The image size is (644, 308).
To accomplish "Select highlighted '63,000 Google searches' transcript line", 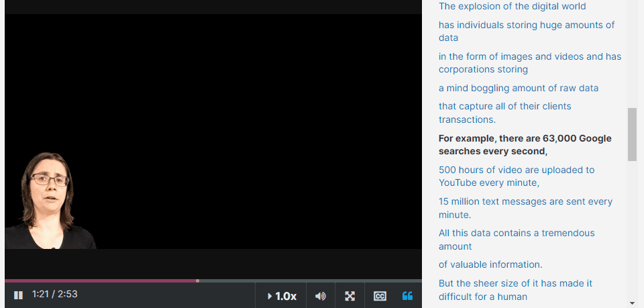I will click(x=525, y=144).
